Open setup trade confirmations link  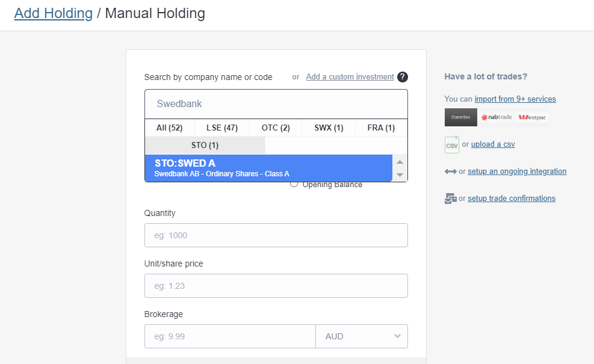tap(512, 199)
